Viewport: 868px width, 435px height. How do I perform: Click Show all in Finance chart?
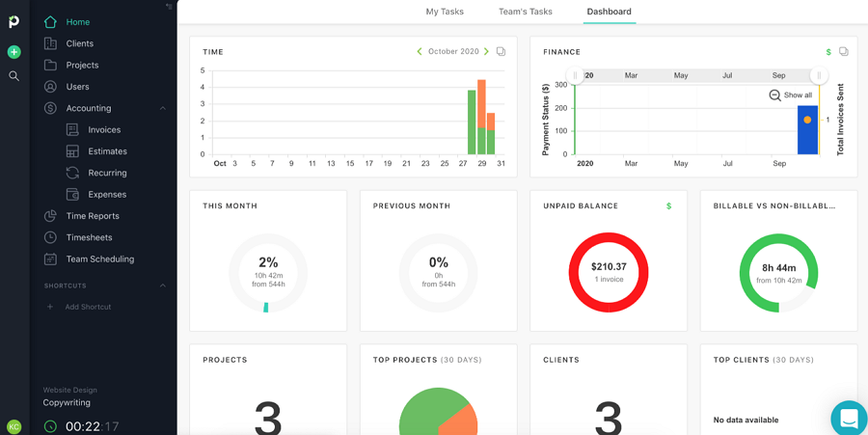point(798,95)
